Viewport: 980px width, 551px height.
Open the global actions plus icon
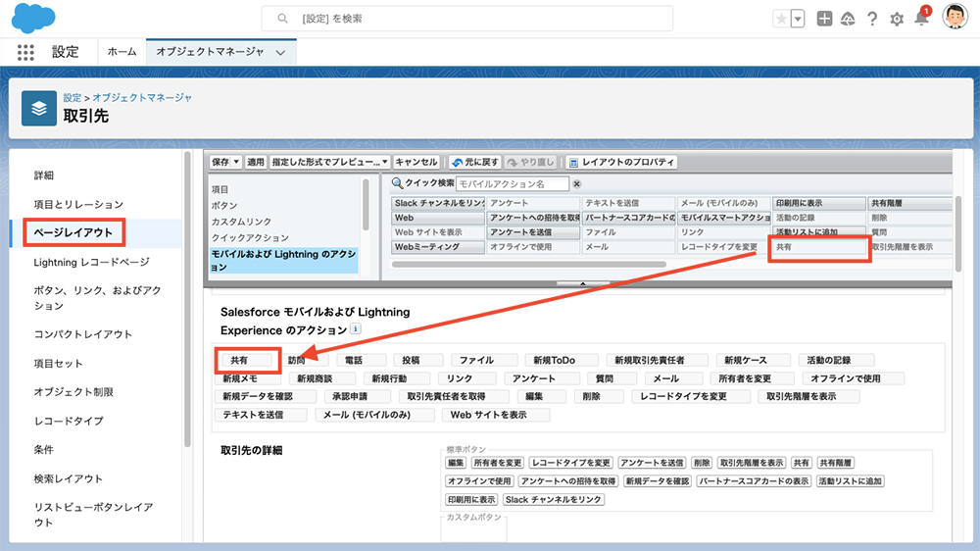(824, 19)
